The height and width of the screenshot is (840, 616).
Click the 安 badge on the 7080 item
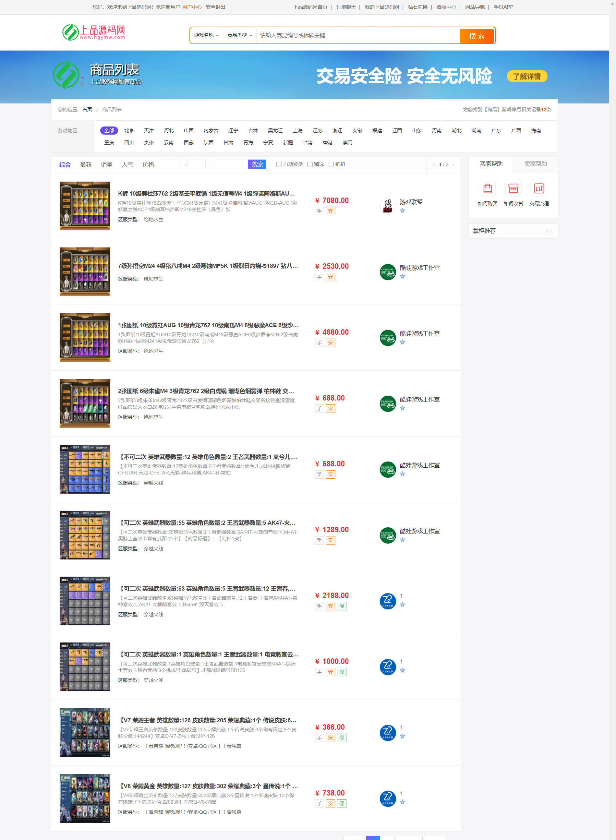point(331,211)
